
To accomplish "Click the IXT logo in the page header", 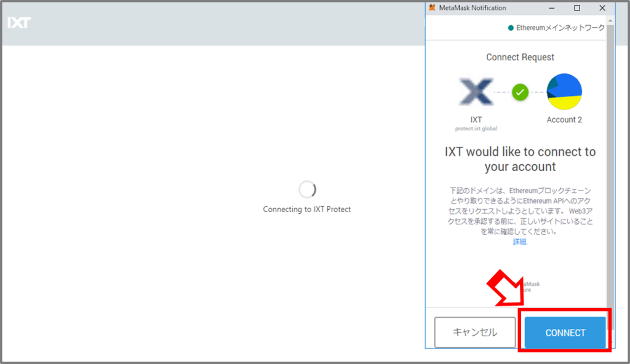I will 19,23.
